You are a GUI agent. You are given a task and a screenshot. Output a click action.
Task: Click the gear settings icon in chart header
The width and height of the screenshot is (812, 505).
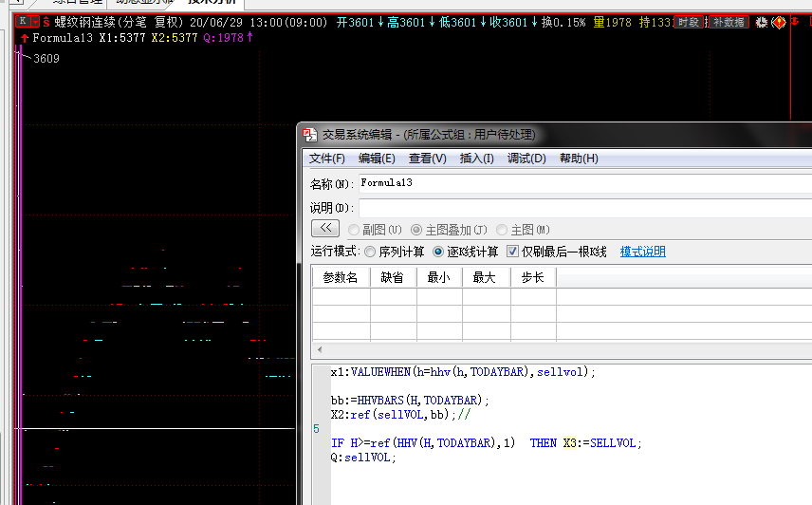click(x=761, y=22)
